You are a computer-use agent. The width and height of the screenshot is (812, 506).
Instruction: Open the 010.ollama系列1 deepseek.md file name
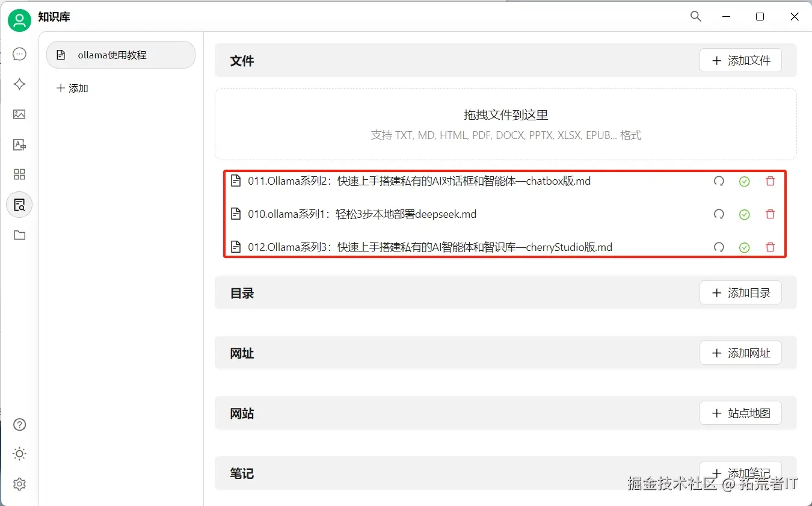(x=362, y=214)
